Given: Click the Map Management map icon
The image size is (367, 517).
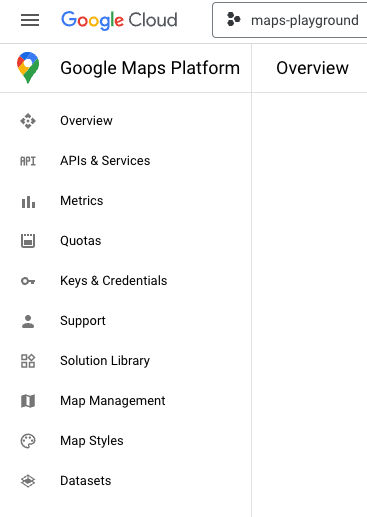Looking at the screenshot, I should click(28, 401).
